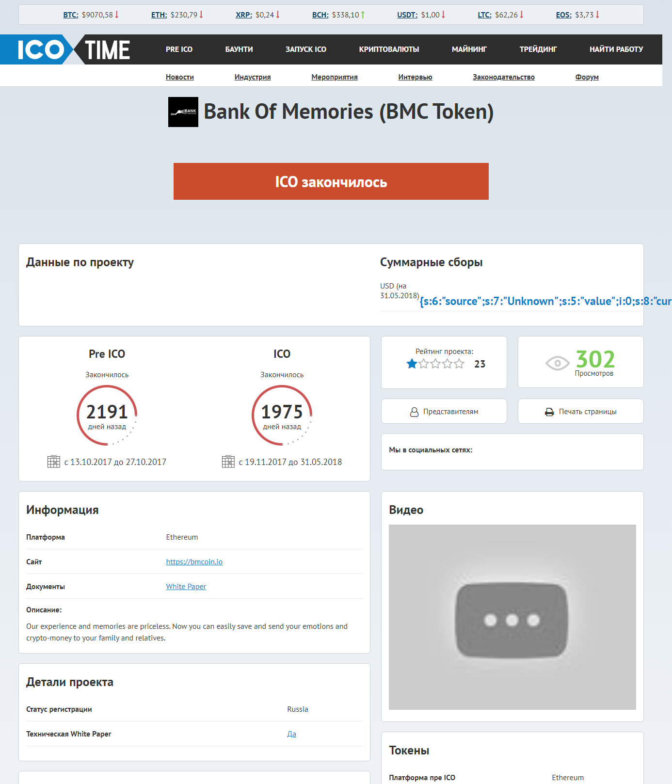Screen dimensions: 672x784
Task: Click the BCH price green up arrow
Action: 363,15
